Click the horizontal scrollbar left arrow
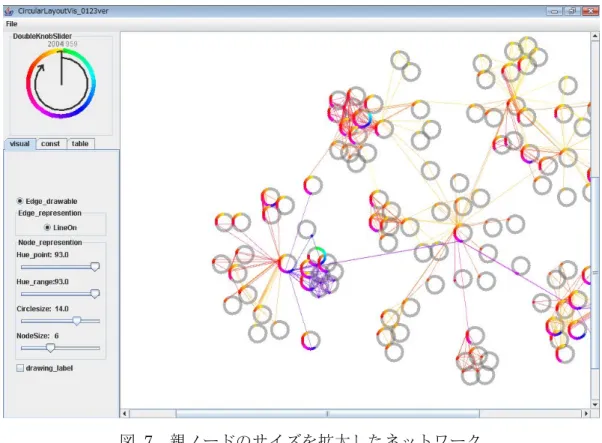Screen dimensions: 602x443 coord(124,413)
